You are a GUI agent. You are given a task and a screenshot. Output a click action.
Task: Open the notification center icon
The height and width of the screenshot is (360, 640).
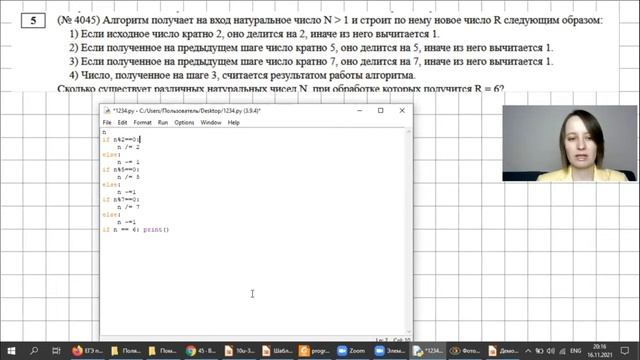click(x=625, y=351)
